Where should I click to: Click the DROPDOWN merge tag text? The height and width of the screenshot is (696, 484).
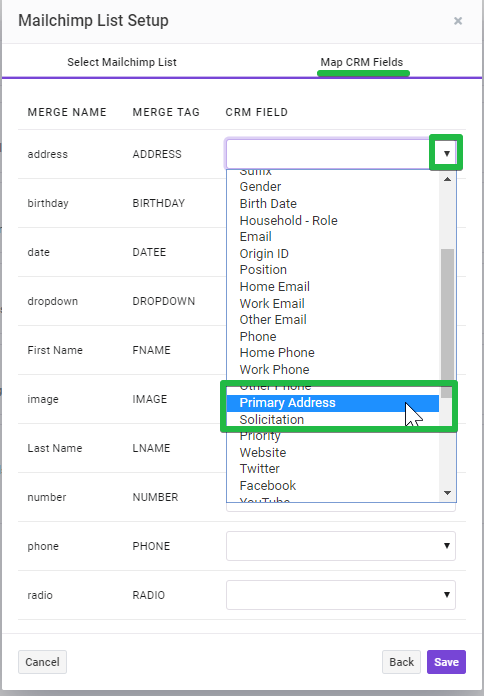(x=163, y=301)
